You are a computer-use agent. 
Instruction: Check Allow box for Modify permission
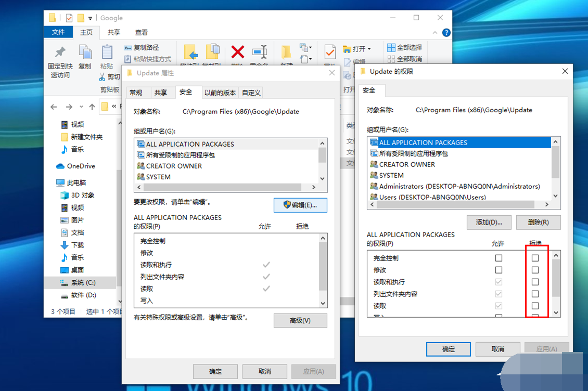click(498, 270)
